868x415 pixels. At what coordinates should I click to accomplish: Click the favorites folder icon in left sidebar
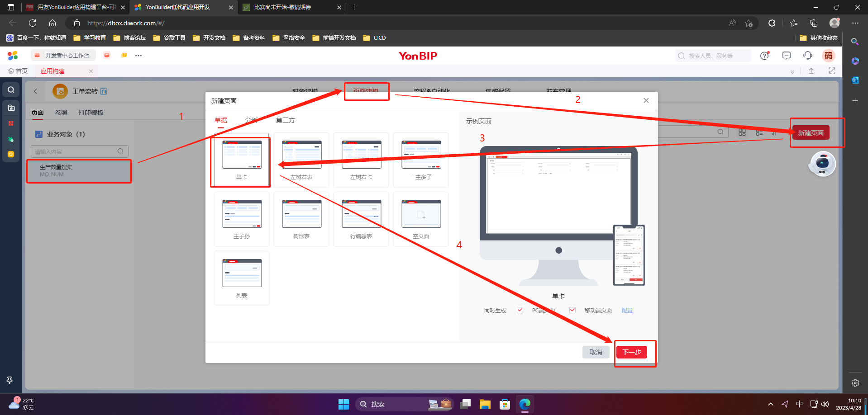[11, 108]
